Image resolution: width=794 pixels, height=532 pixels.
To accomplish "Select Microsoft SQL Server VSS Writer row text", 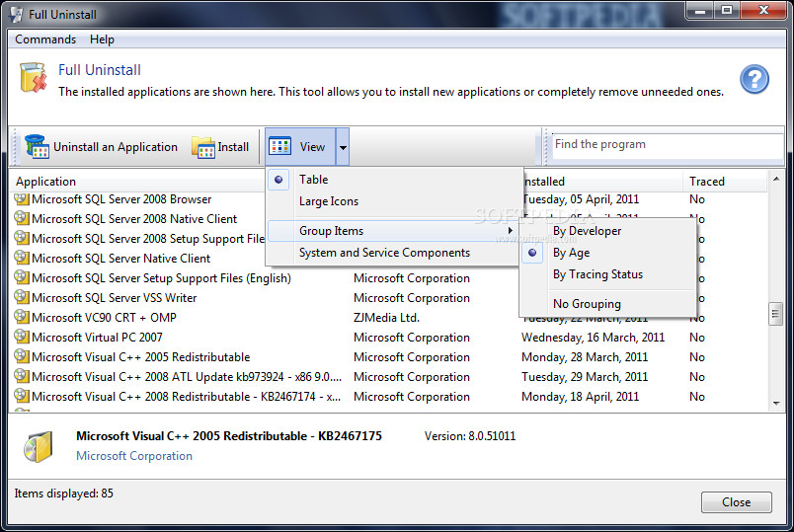I will (114, 298).
